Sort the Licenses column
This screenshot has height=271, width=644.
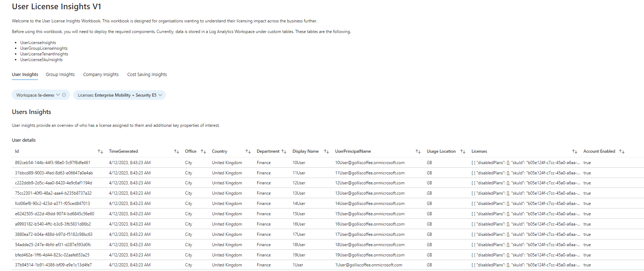574,152
